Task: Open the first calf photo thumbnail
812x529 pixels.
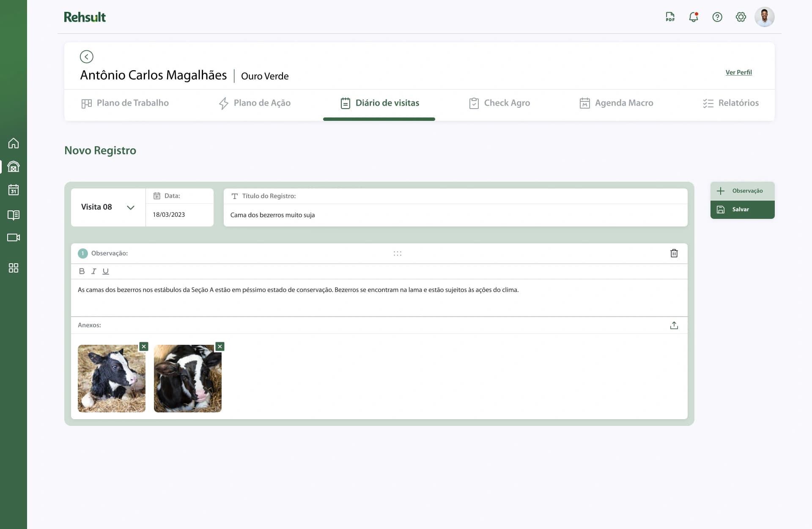Action: pos(112,379)
